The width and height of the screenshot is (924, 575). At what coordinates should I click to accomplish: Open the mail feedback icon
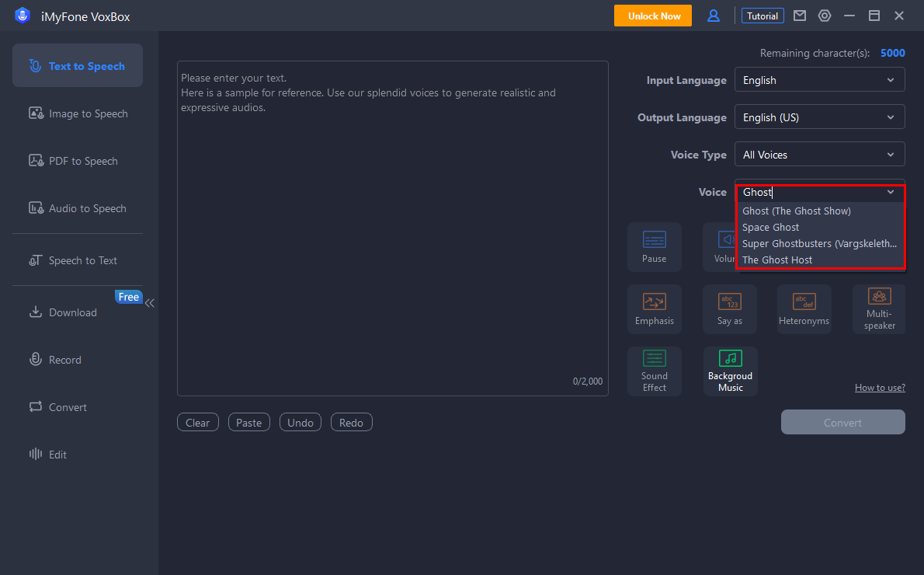(x=799, y=16)
